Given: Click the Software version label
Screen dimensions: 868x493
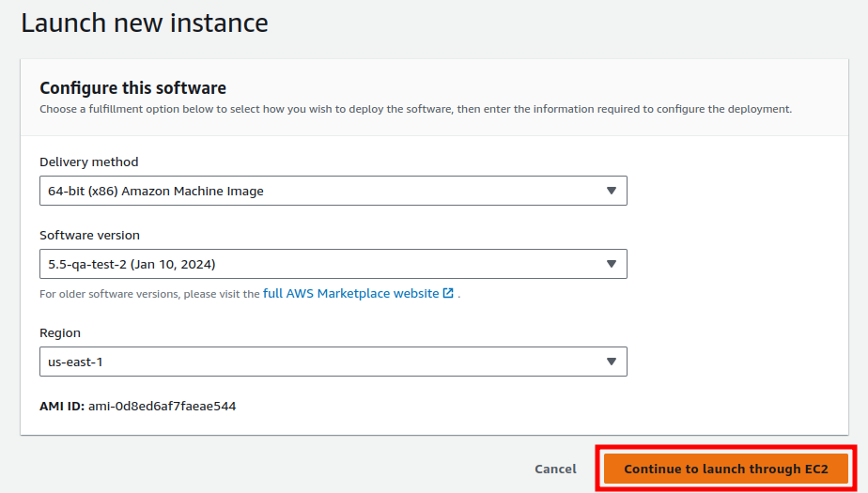Looking at the screenshot, I should 89,235.
